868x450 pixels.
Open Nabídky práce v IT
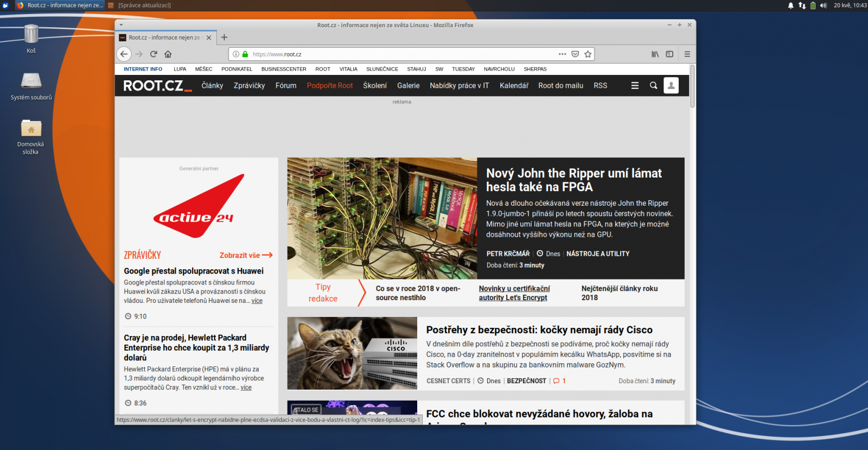coord(459,86)
